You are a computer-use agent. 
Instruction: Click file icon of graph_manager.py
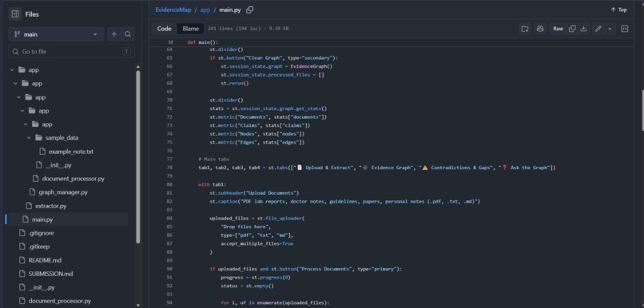click(32, 192)
